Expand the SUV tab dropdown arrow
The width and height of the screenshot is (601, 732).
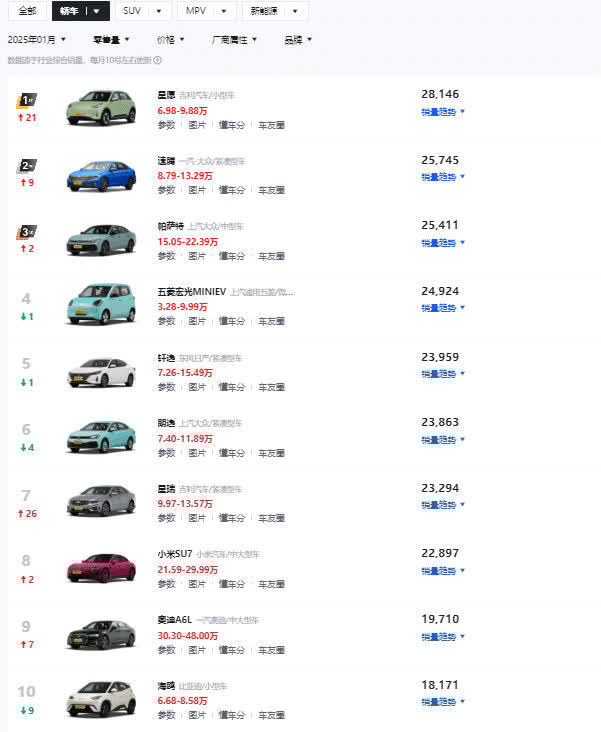pos(160,11)
